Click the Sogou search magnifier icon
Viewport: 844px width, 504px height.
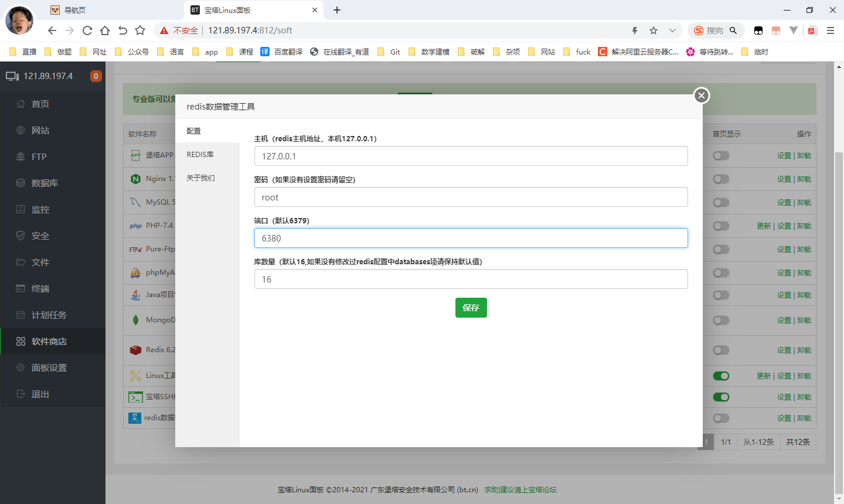733,30
